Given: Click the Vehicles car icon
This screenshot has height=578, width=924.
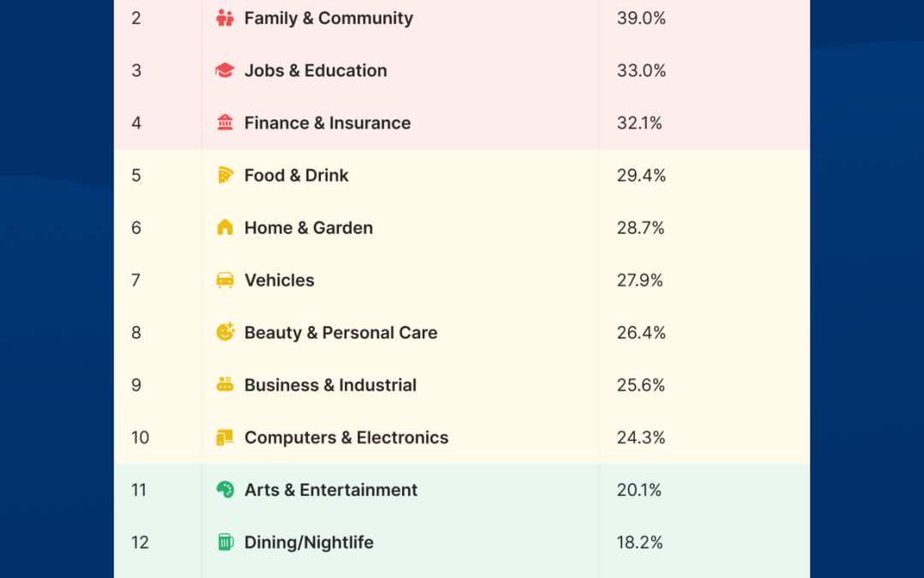Looking at the screenshot, I should (225, 280).
